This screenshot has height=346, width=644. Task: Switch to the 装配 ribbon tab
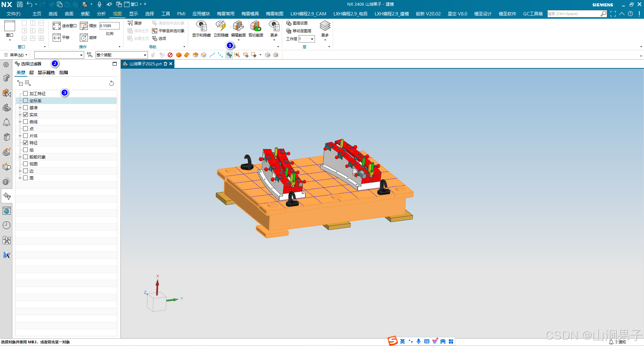pos(85,14)
